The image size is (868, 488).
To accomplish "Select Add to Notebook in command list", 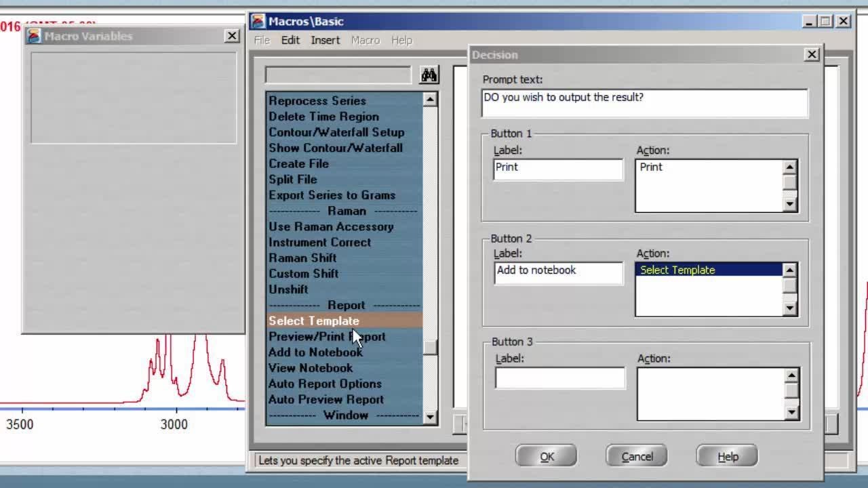I will pyautogui.click(x=315, y=352).
